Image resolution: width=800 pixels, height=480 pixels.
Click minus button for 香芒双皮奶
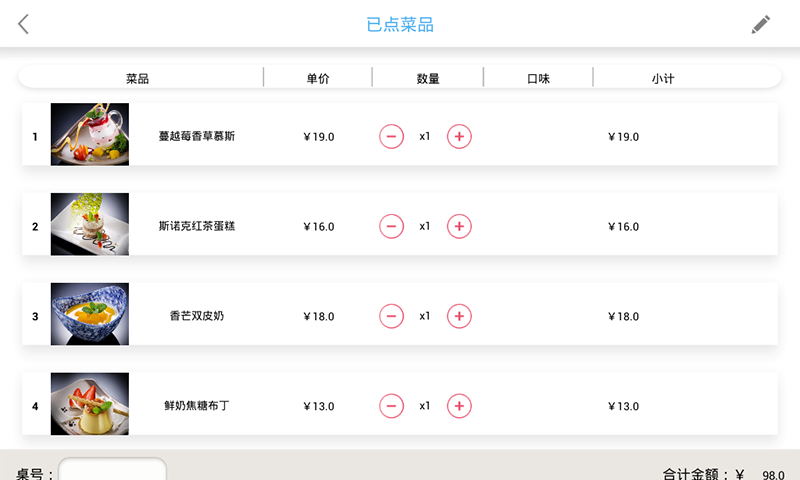[391, 316]
